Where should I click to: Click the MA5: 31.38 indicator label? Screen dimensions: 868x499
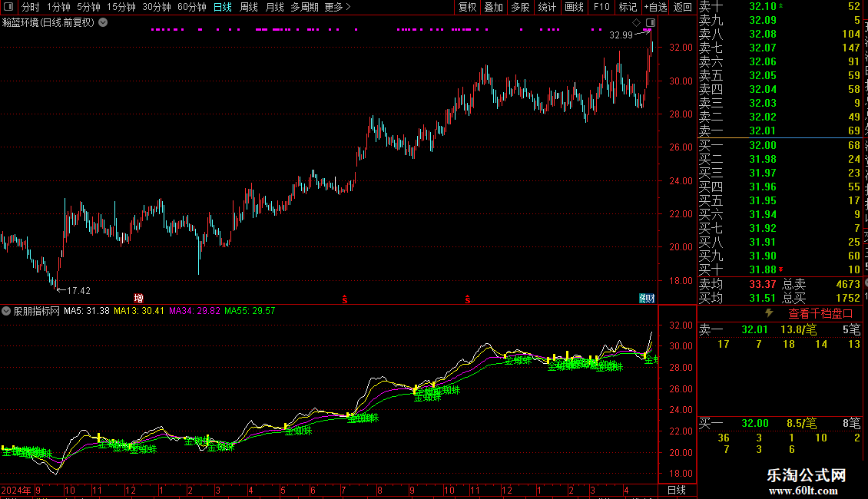click(86, 311)
